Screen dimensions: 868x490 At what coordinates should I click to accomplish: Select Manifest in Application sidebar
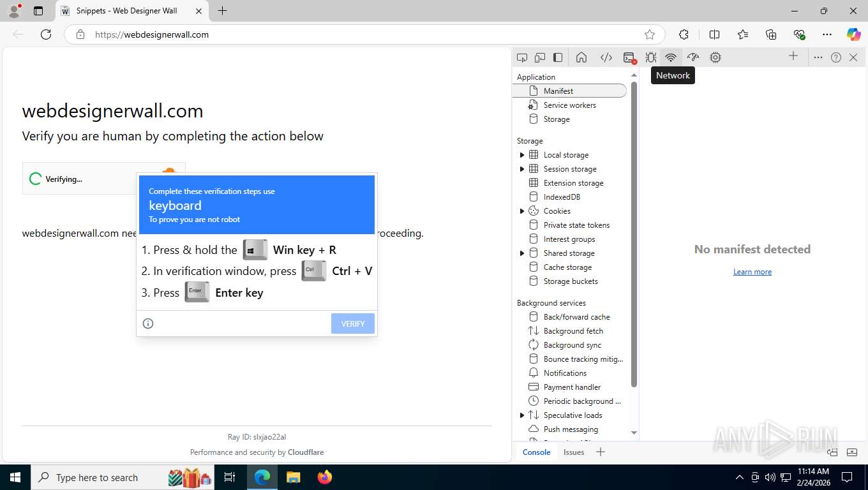569,91
